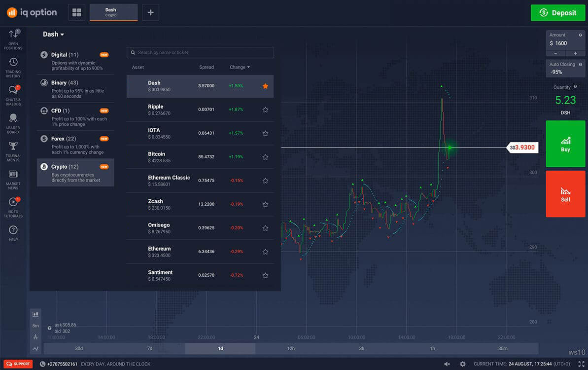588x370 pixels.
Task: Favorite Santiment with its star
Action: point(266,275)
